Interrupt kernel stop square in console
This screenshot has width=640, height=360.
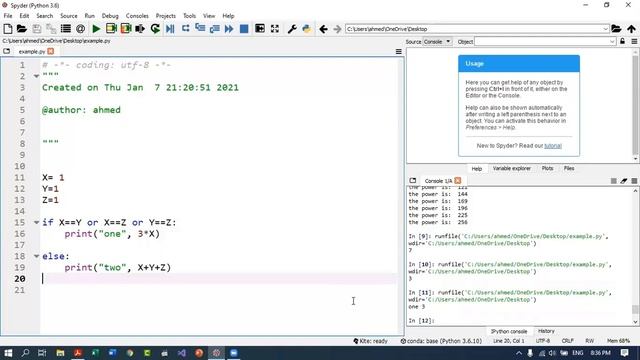tap(613, 181)
